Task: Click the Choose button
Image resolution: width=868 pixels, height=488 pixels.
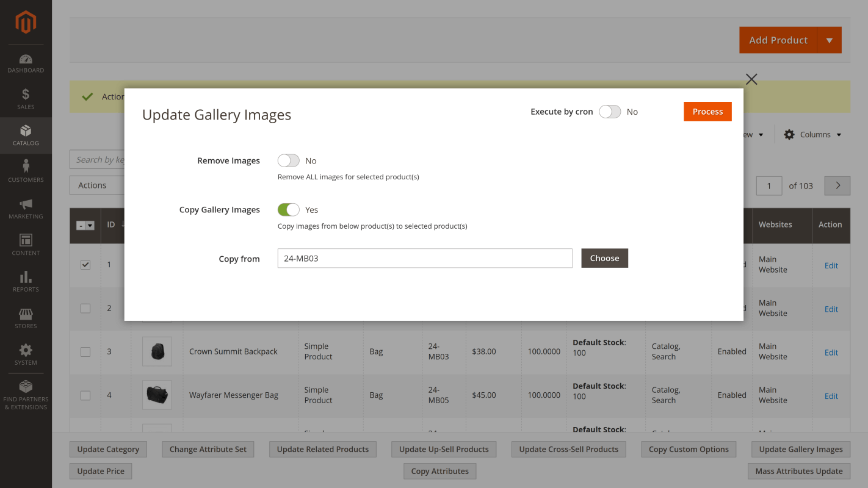Action: click(604, 258)
